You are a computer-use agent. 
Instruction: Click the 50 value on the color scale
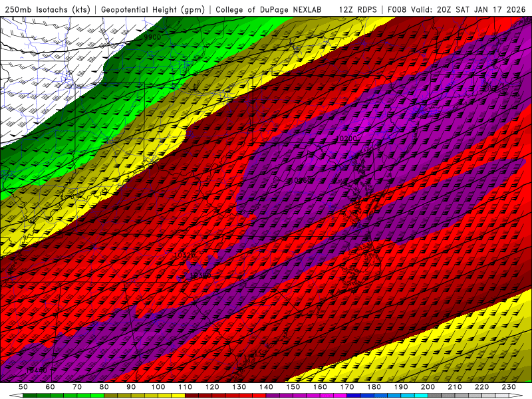tap(23, 387)
